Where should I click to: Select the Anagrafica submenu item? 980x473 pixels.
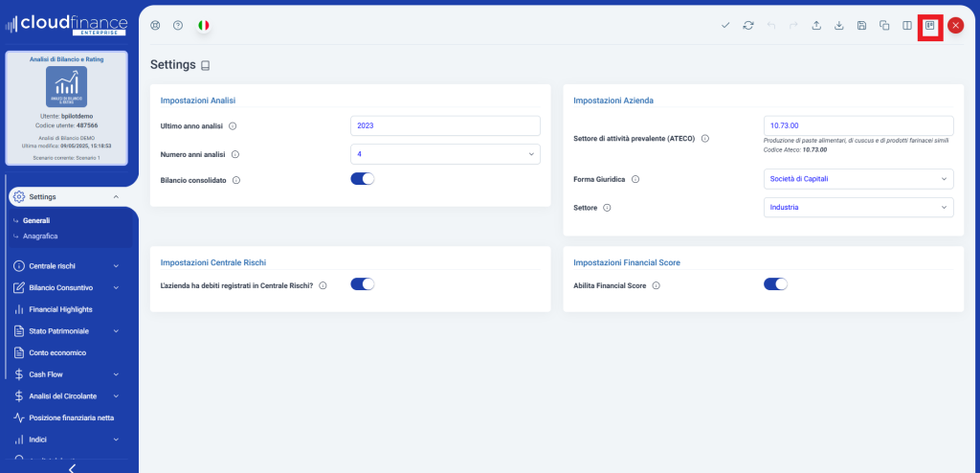(40, 236)
